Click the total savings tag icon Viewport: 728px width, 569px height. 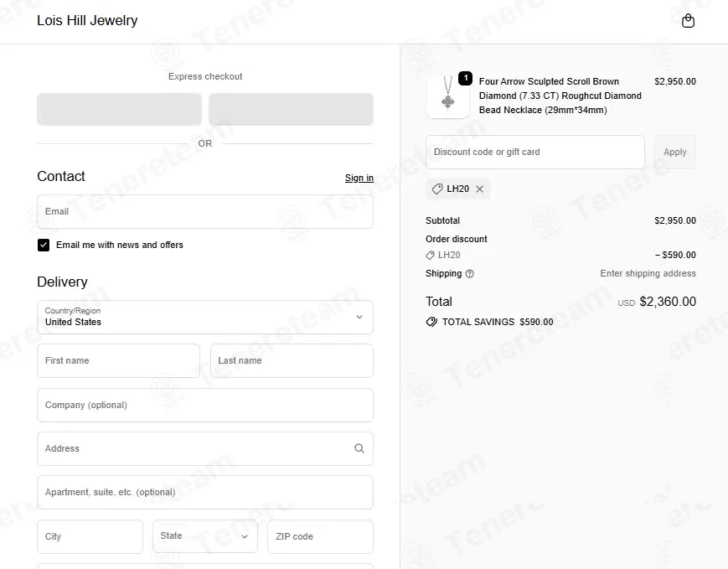pos(431,322)
